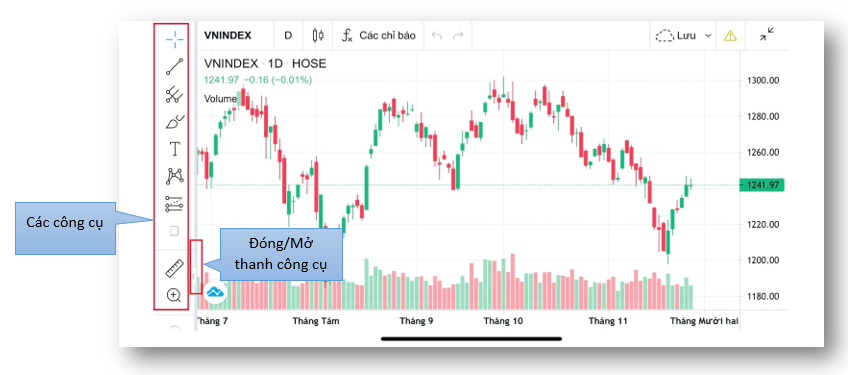This screenshot has height=375, width=848.
Task: Open the pitchfork/Gann tools
Action: coord(174,94)
